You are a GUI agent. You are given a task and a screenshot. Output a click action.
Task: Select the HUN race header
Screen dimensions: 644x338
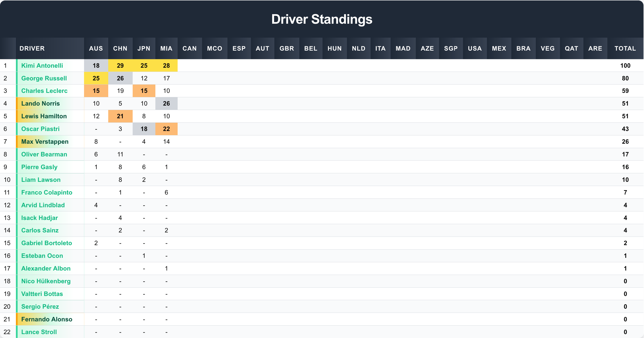(335, 48)
